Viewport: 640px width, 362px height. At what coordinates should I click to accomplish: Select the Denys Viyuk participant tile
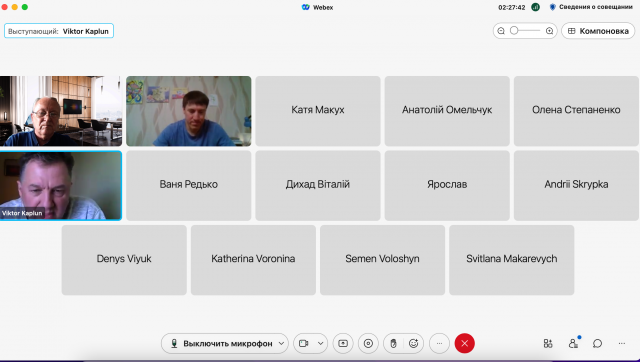(124, 260)
